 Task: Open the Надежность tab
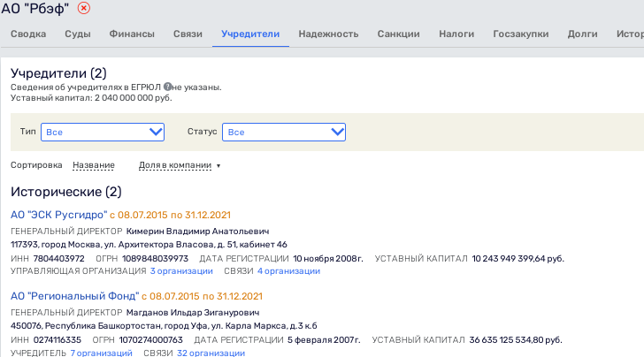(x=328, y=34)
